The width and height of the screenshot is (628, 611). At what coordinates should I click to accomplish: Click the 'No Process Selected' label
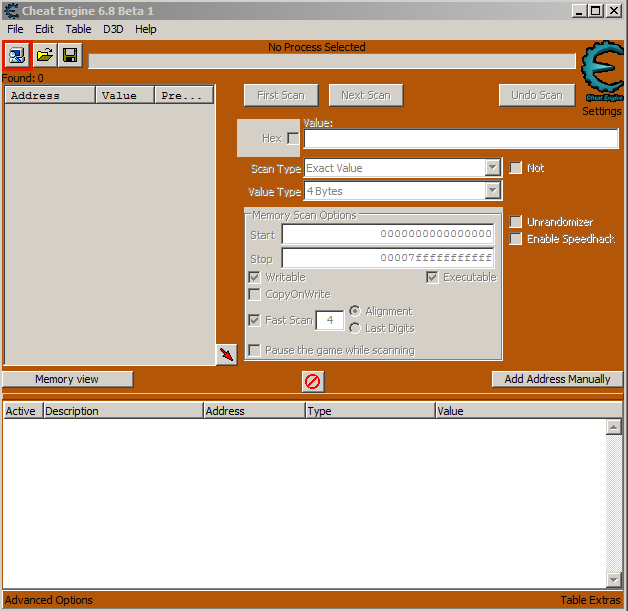click(316, 47)
